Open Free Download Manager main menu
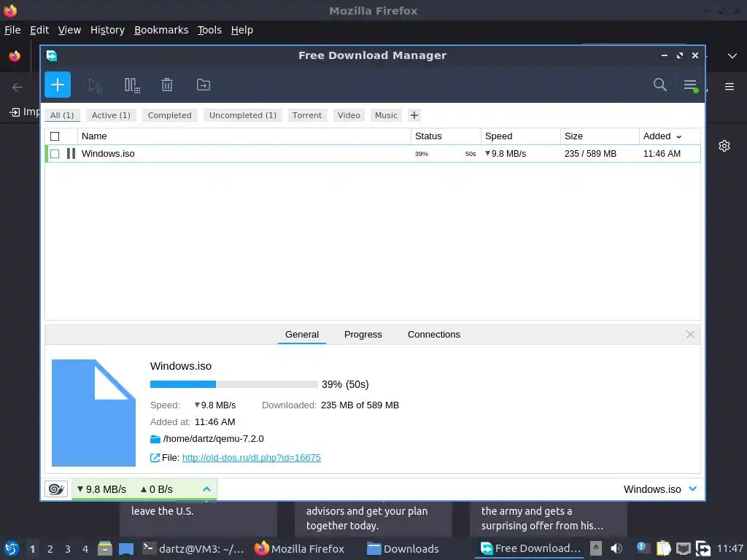 (x=690, y=85)
